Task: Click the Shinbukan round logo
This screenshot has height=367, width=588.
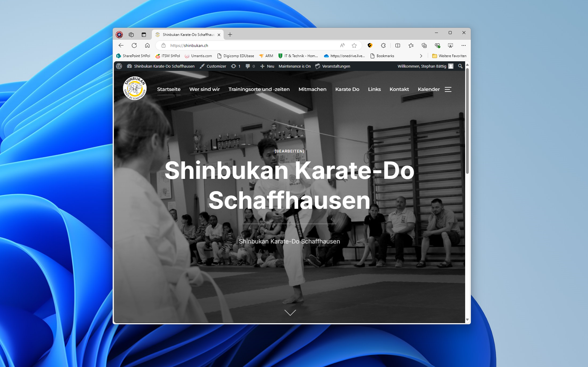Action: (135, 88)
